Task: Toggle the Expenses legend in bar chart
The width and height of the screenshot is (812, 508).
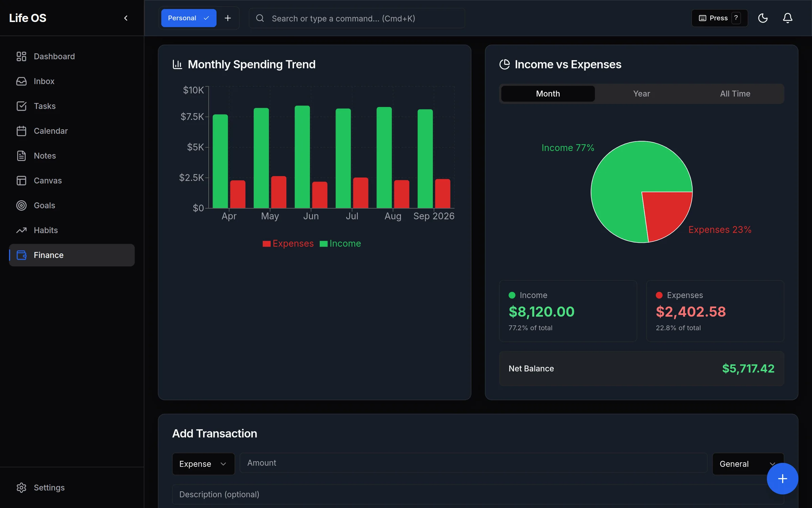Action: (x=288, y=244)
